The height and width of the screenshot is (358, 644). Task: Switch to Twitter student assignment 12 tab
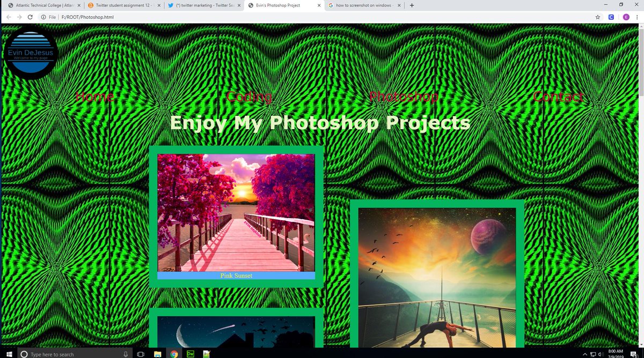123,5
